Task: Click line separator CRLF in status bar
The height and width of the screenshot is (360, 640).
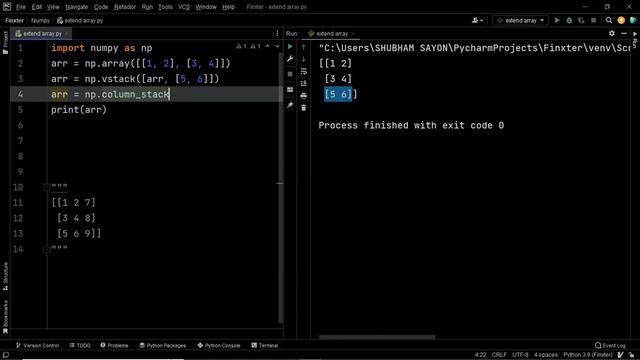Action: click(x=499, y=355)
